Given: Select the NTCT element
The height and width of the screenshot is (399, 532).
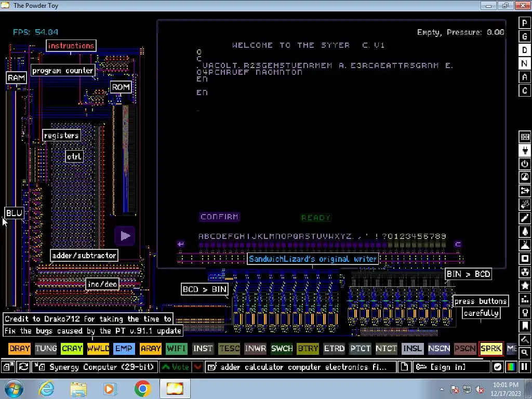Looking at the screenshot, I should (386, 349).
